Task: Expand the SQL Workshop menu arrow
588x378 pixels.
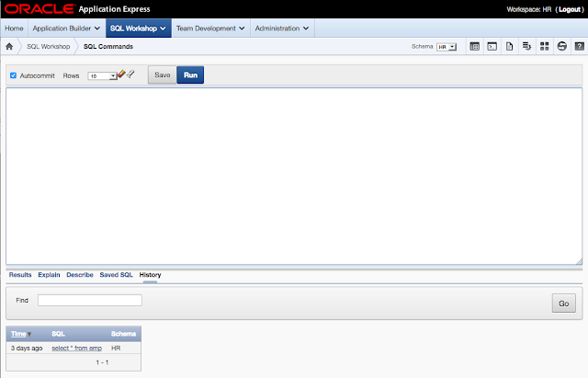Action: pyautogui.click(x=163, y=29)
